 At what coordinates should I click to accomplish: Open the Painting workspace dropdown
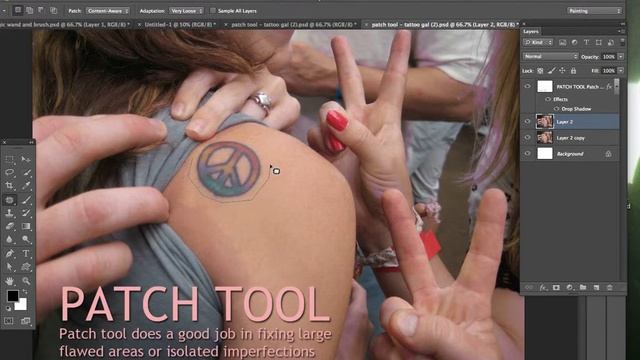point(594,11)
